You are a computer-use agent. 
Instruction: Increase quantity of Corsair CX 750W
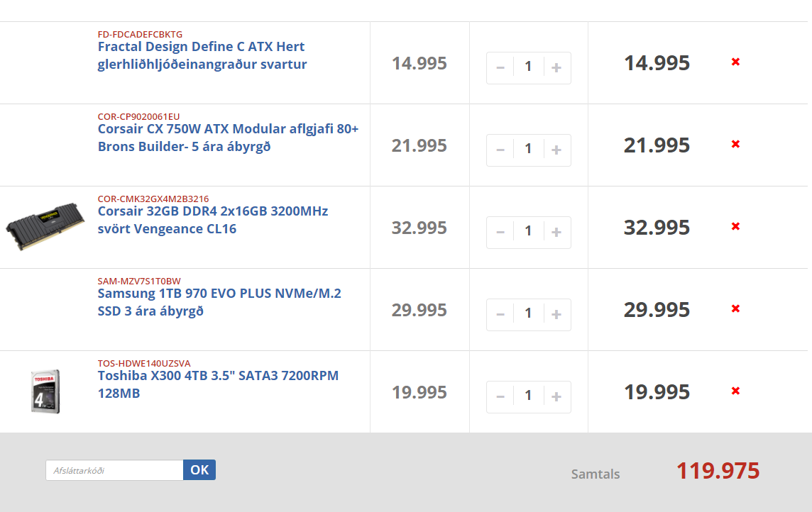556,150
